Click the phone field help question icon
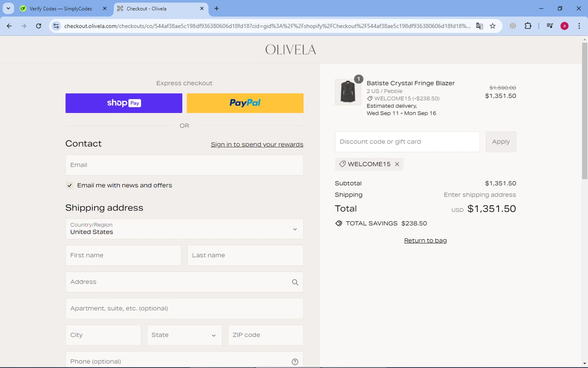588x368 pixels. tap(295, 362)
